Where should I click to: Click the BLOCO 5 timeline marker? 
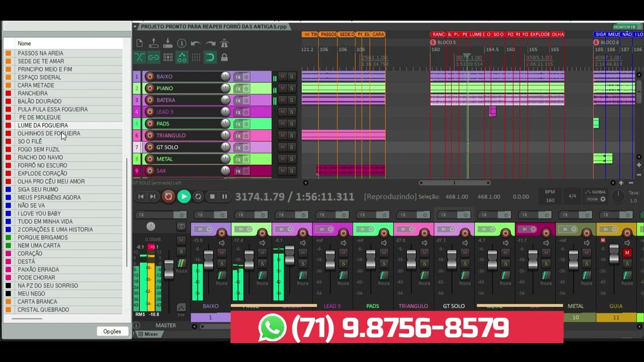coord(446,42)
